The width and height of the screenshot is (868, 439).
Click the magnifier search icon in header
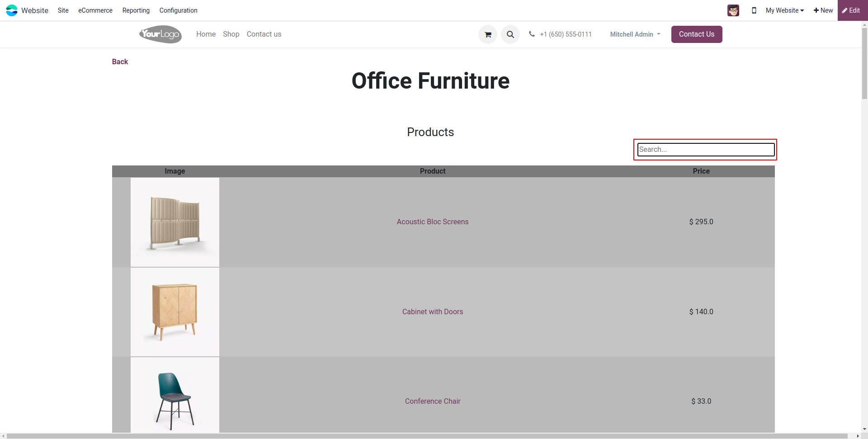point(510,34)
